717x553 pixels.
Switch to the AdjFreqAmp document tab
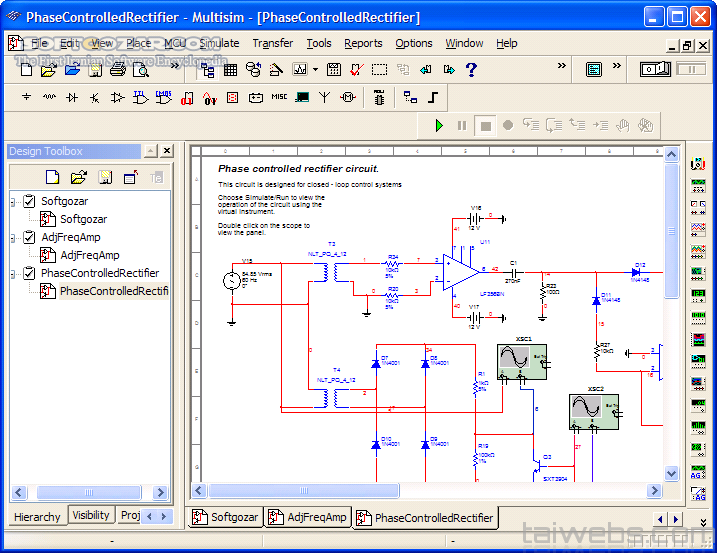[312, 517]
